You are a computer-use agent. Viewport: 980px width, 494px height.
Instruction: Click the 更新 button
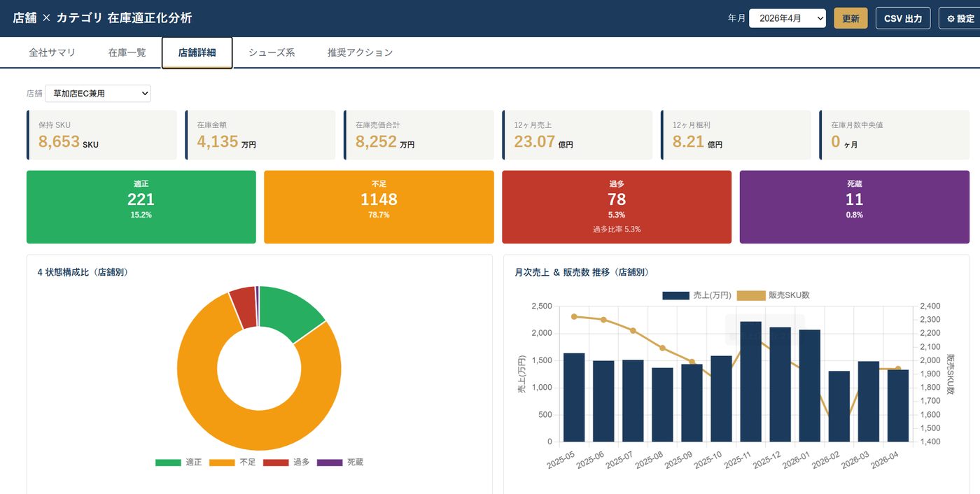(x=850, y=18)
